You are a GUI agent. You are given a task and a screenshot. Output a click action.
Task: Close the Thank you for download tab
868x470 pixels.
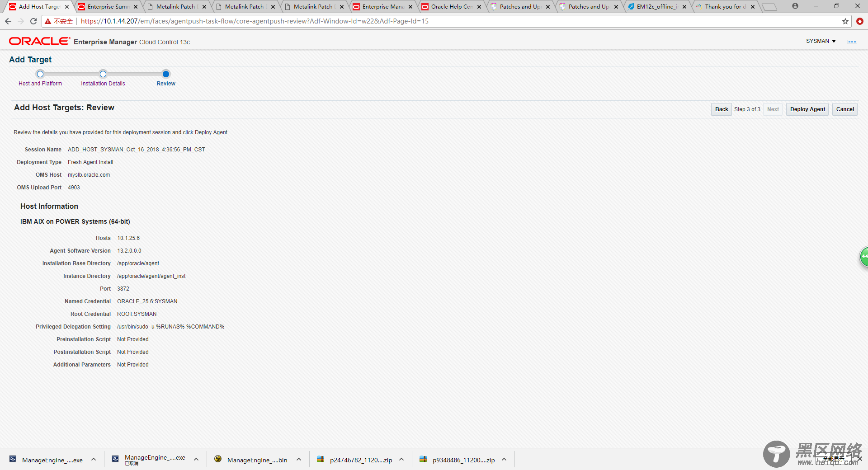coord(753,7)
